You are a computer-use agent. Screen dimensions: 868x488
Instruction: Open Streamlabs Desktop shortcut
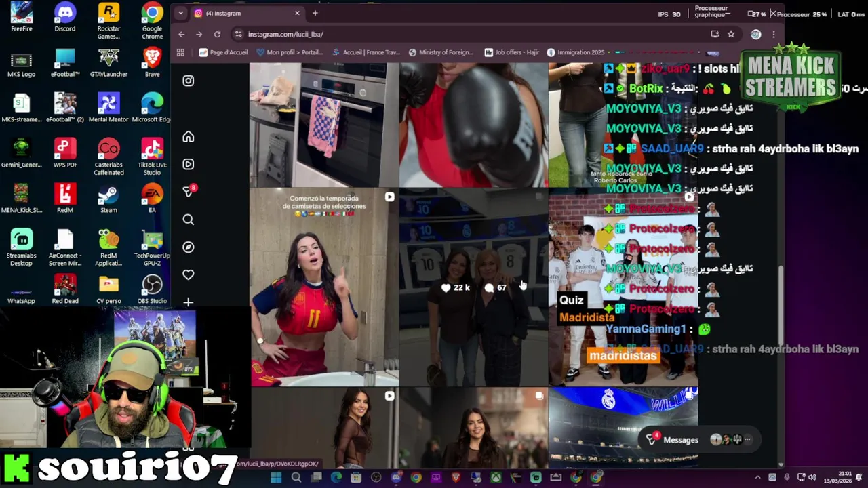(21, 248)
